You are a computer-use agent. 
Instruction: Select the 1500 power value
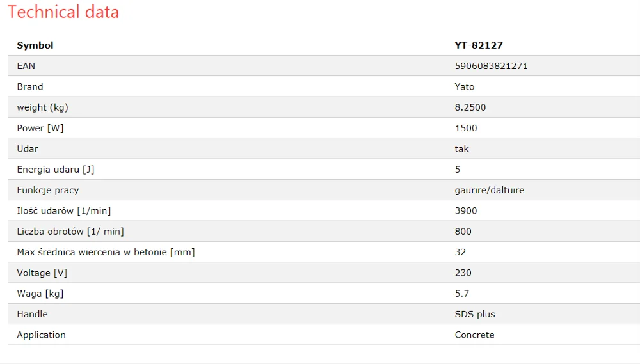466,128
